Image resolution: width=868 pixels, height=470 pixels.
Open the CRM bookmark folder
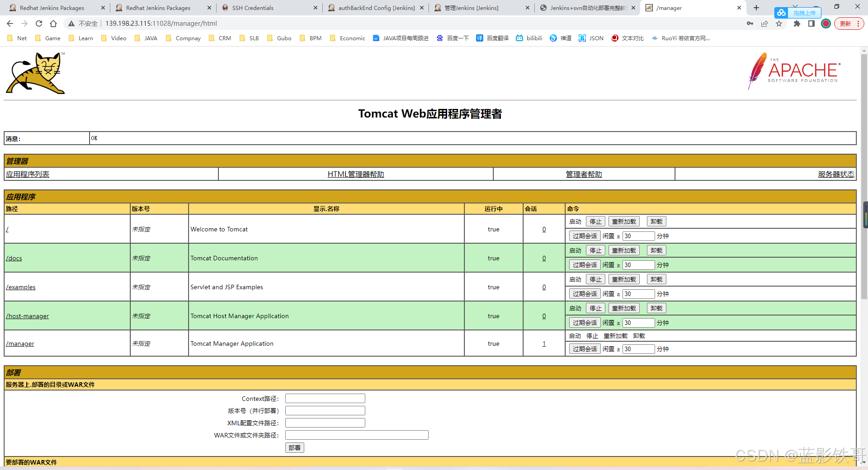coord(220,38)
